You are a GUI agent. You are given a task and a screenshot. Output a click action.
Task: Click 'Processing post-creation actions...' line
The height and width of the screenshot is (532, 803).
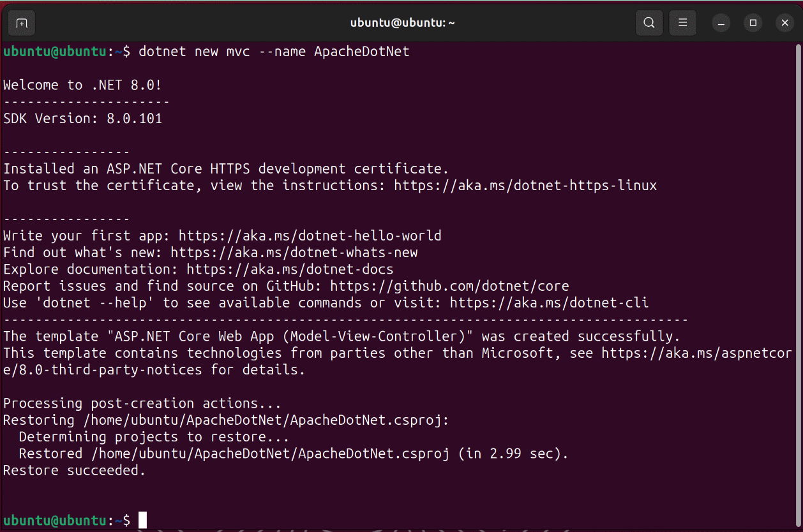click(x=142, y=403)
